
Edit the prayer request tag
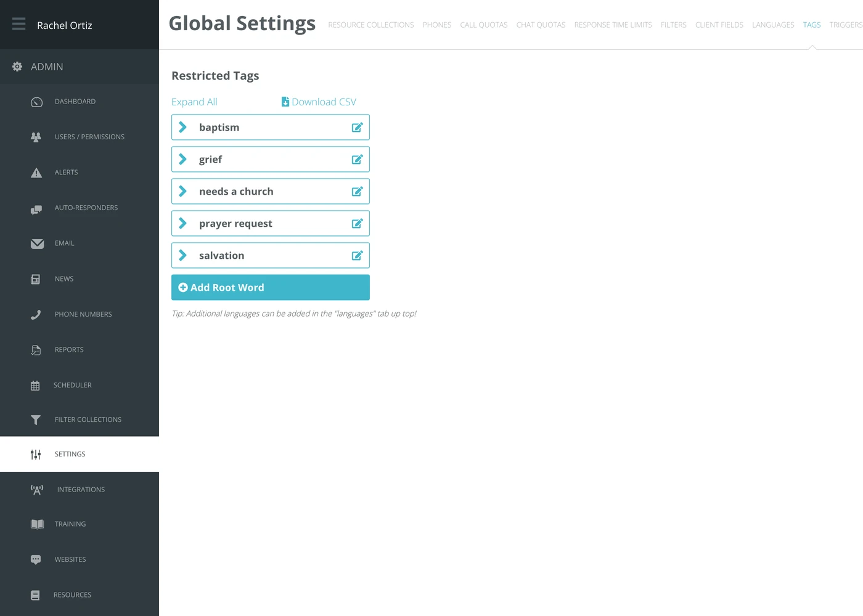click(357, 223)
